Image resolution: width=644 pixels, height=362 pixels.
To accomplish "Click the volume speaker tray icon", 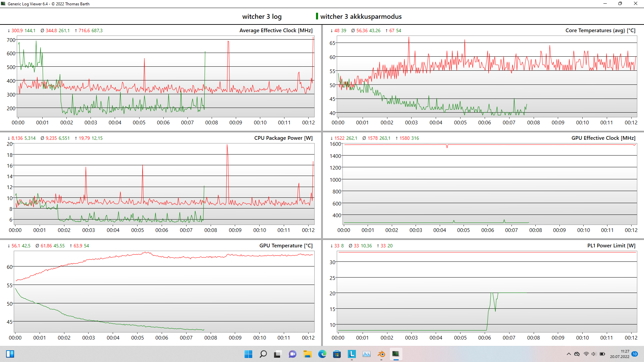I will [x=594, y=354].
